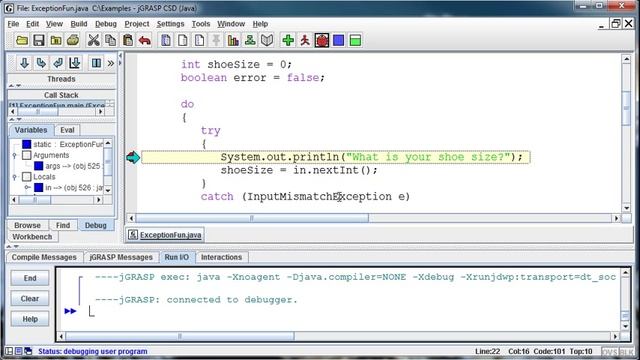Click the Copy toolbar icon
This screenshot has width=640, height=360.
point(111,40)
